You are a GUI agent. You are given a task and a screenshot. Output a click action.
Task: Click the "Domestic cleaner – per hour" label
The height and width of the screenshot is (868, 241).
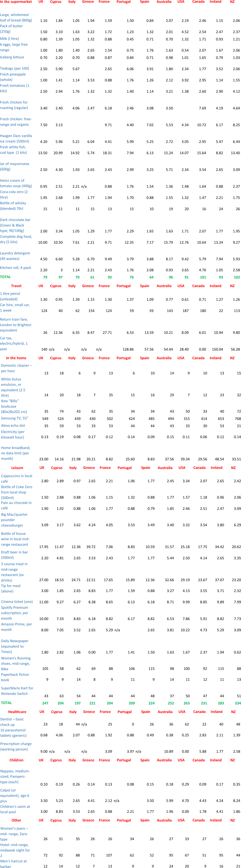16,368
